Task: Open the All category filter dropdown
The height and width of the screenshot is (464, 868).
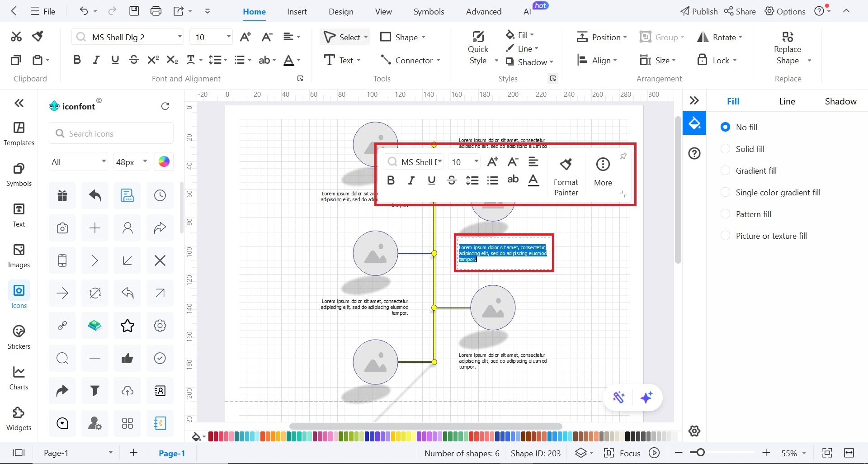Action: point(78,161)
